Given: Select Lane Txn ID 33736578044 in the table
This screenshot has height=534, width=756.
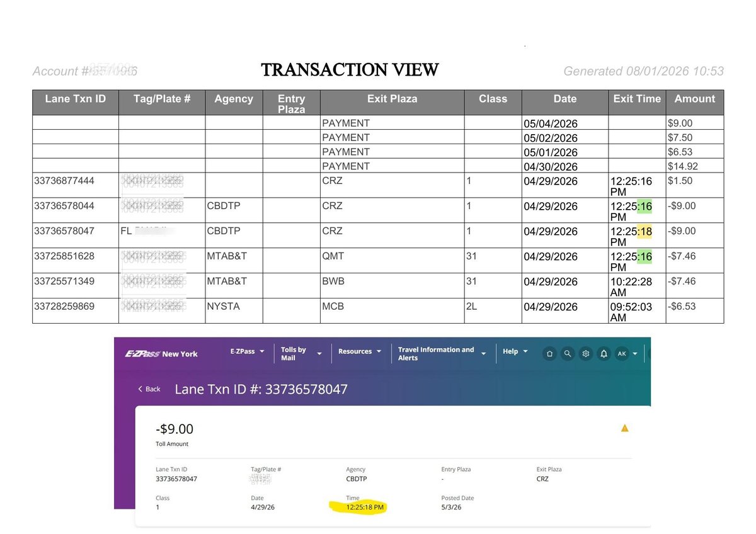Looking at the screenshot, I should pyautogui.click(x=64, y=206).
